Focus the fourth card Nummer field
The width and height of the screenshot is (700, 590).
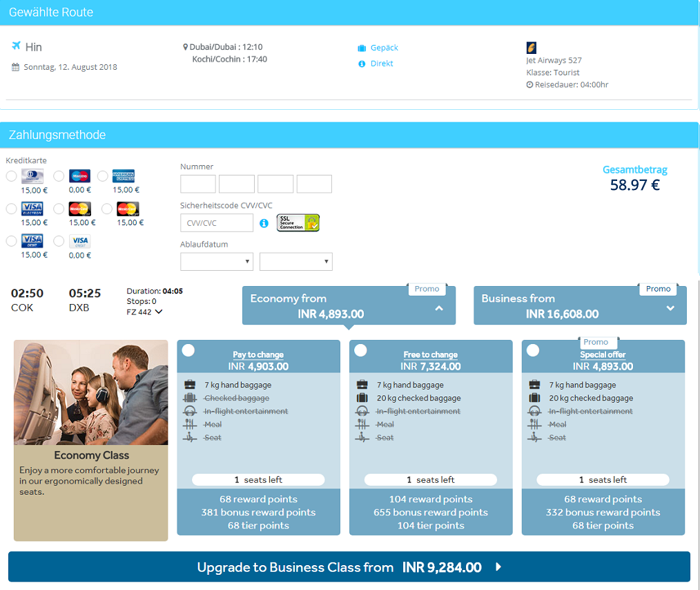[314, 184]
